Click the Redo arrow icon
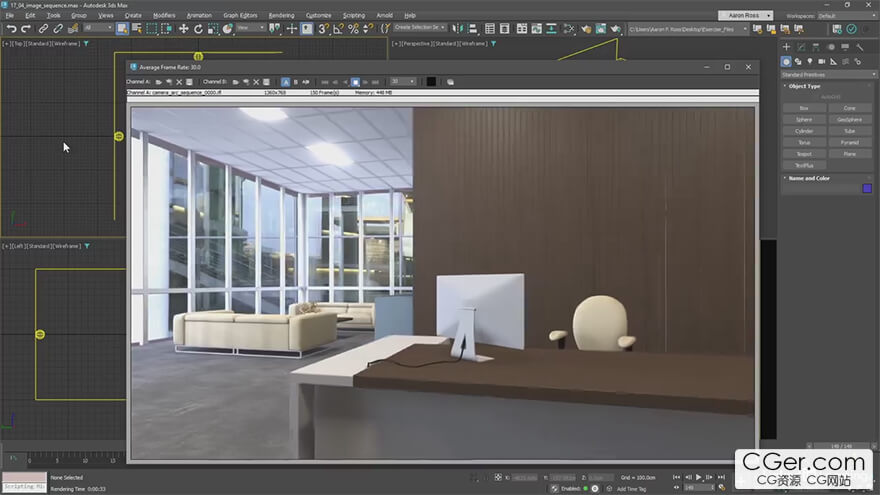Screen dimensions: 880x495 26,29
